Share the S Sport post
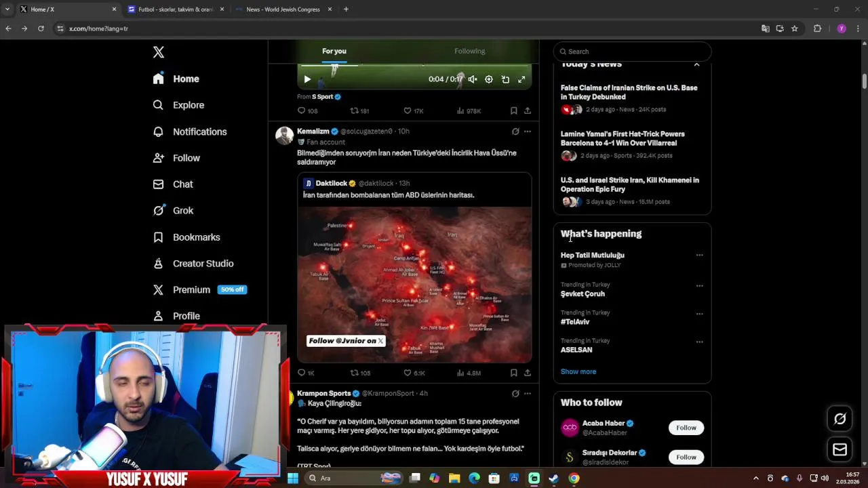 [528, 110]
